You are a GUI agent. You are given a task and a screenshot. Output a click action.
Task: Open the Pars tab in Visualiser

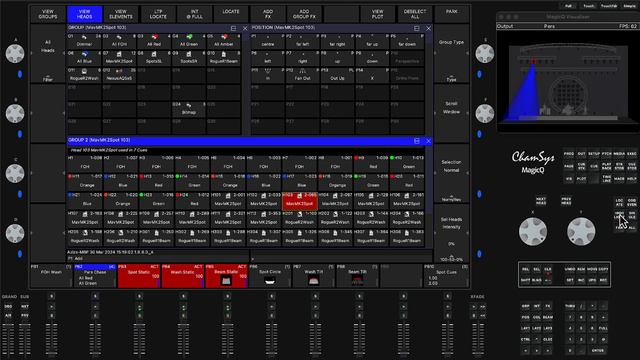click(549, 26)
